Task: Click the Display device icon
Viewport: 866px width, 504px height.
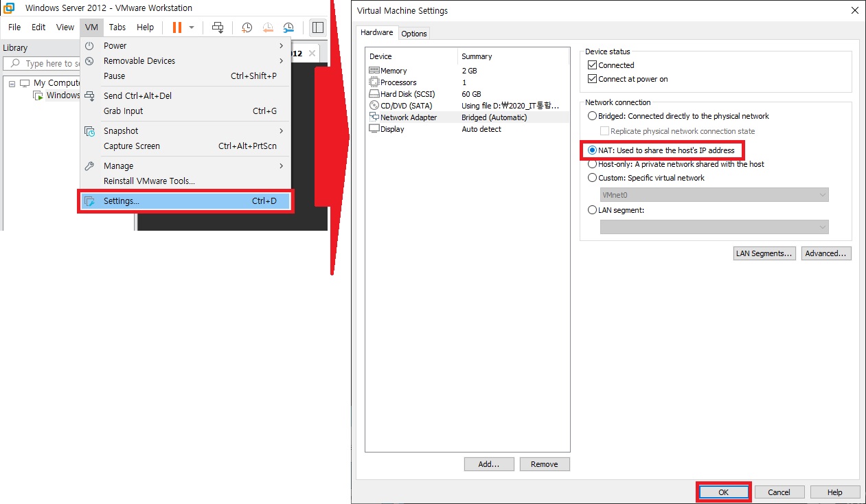Action: point(374,129)
